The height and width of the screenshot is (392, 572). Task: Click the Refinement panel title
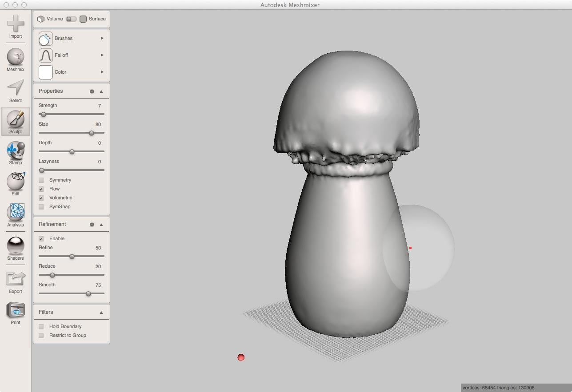52,224
